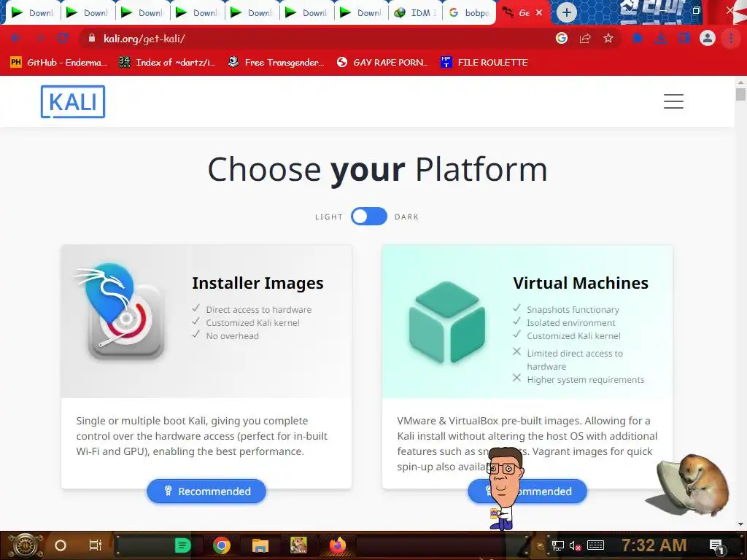Share this page using the share icon
Image resolution: width=747 pixels, height=560 pixels.
pos(585,39)
